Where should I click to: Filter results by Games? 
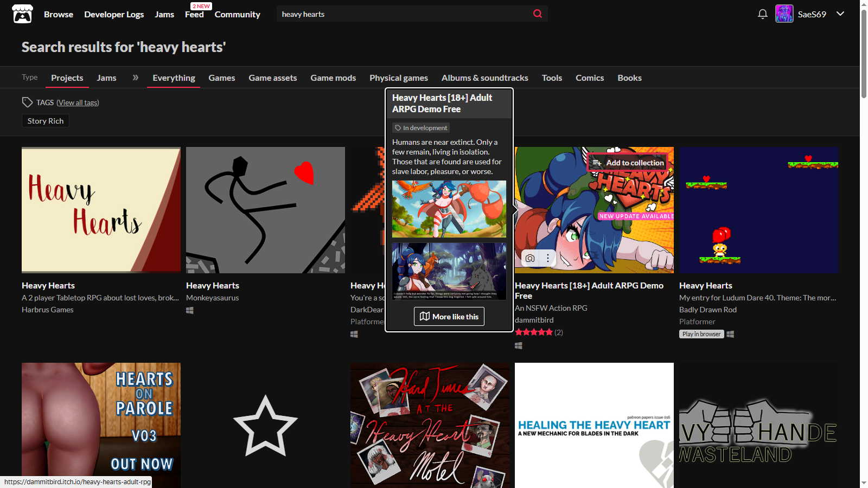(x=222, y=78)
